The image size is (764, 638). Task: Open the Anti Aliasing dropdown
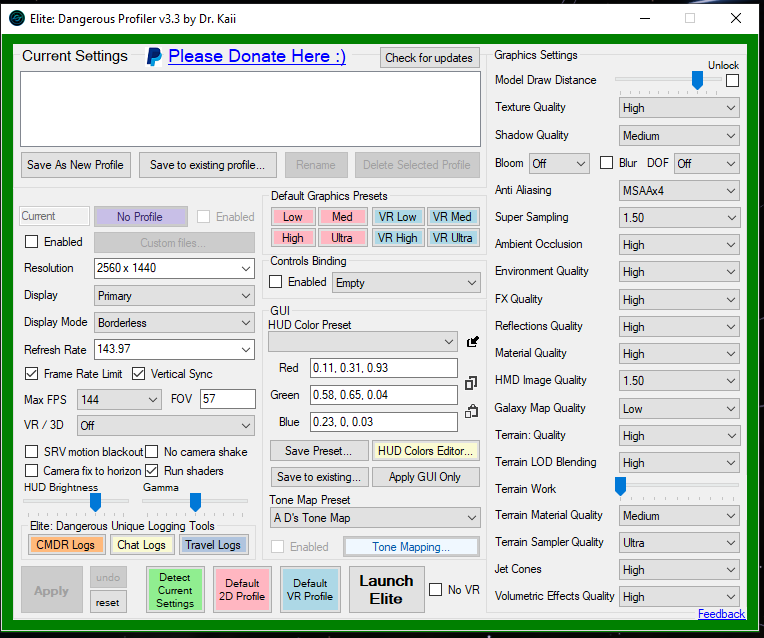(x=679, y=191)
